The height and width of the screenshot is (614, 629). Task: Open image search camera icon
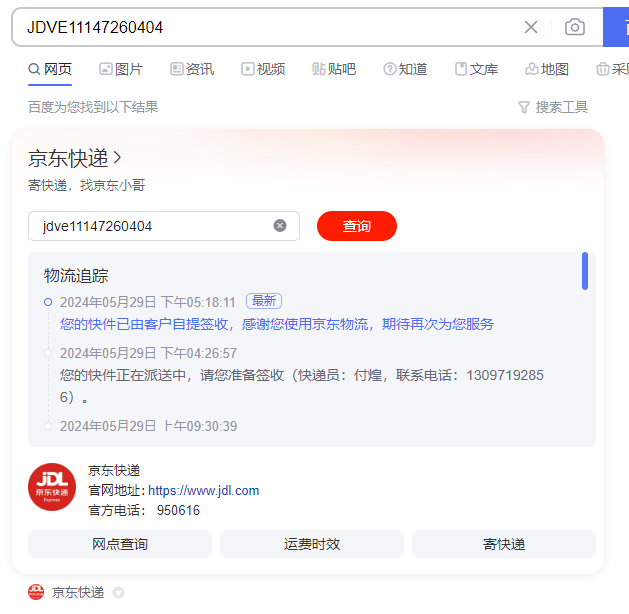tap(574, 27)
